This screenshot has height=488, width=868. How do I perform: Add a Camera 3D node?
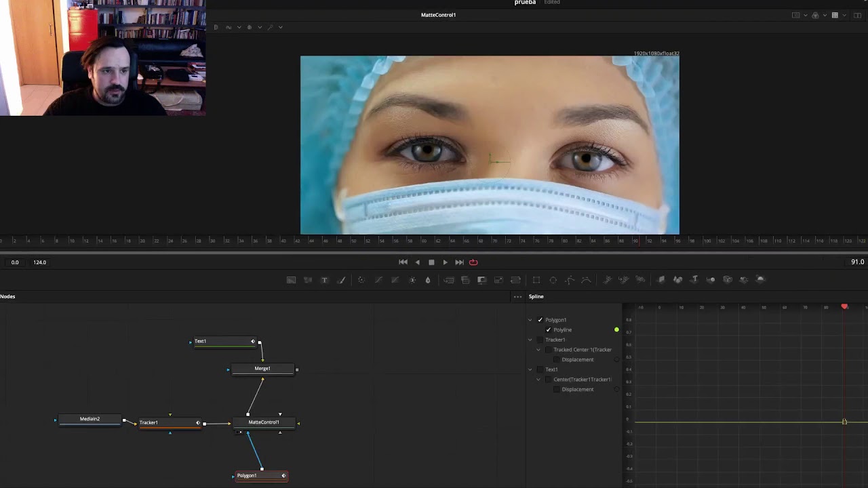tap(728, 280)
